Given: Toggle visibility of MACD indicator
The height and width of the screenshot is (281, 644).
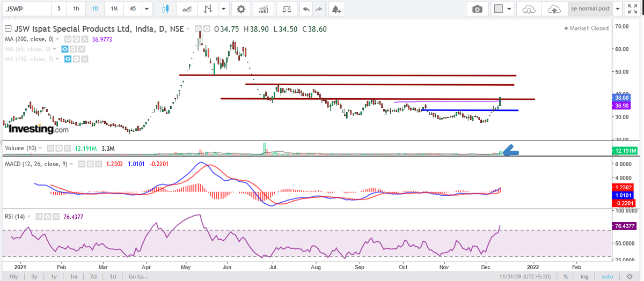Looking at the screenshot, I should pyautogui.click(x=82, y=164).
